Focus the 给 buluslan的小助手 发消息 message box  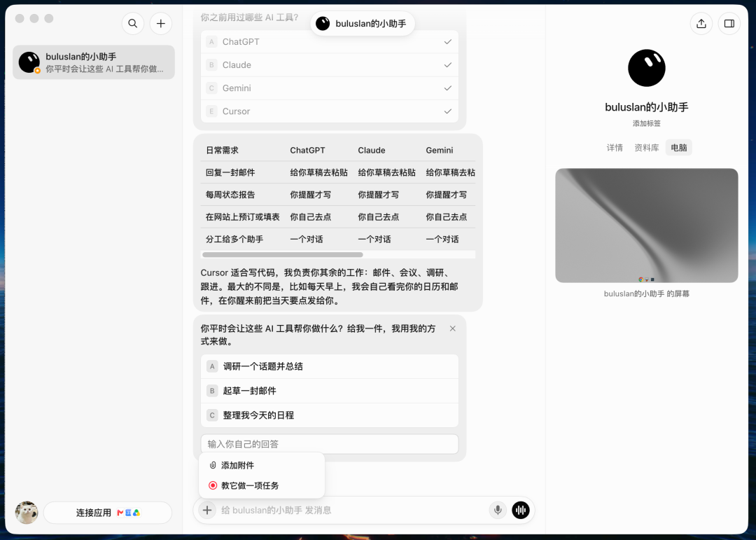coord(352,510)
